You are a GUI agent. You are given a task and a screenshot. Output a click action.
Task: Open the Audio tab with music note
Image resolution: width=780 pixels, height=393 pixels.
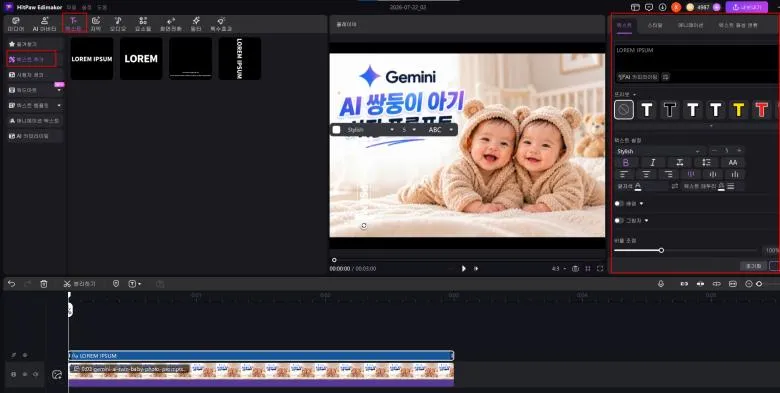pos(118,24)
